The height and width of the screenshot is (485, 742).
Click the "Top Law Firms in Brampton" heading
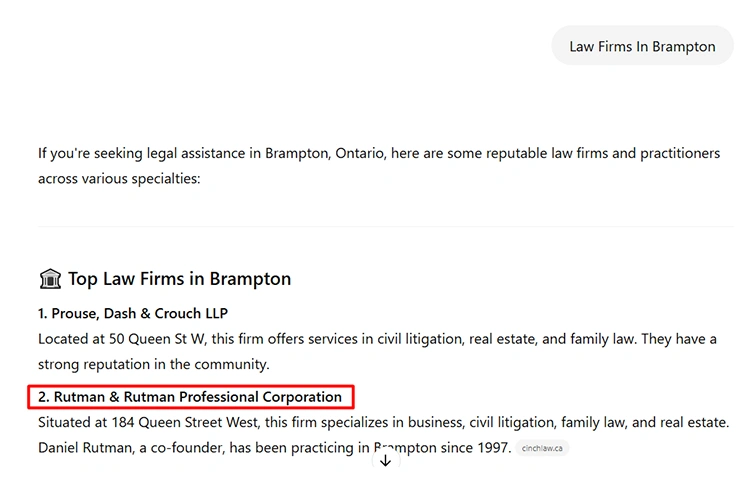point(179,279)
